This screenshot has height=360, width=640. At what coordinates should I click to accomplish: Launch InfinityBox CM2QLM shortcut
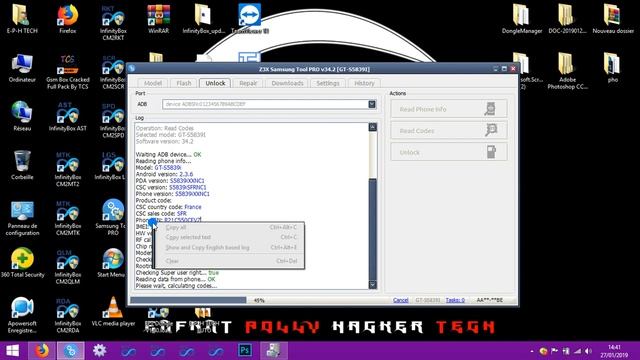67,267
